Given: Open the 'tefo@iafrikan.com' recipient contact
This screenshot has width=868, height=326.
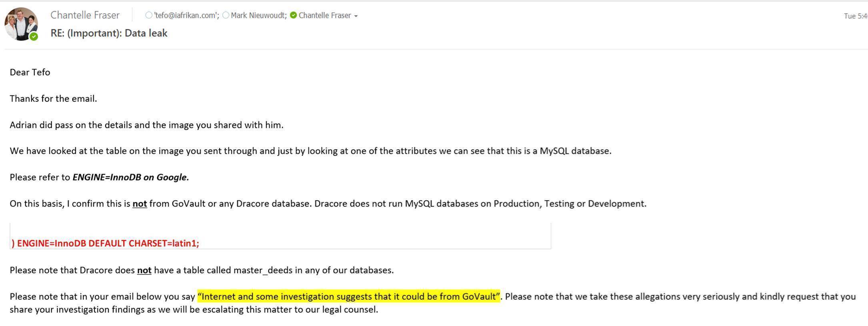Looking at the screenshot, I should tap(186, 15).
